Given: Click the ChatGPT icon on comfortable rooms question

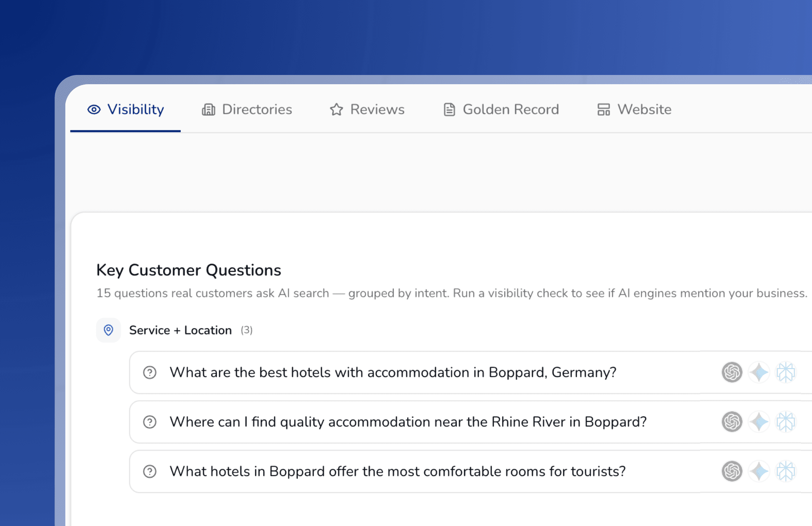Looking at the screenshot, I should pyautogui.click(x=732, y=471).
